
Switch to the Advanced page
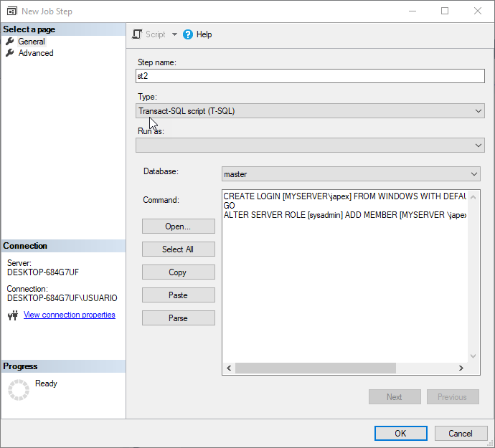click(x=36, y=53)
